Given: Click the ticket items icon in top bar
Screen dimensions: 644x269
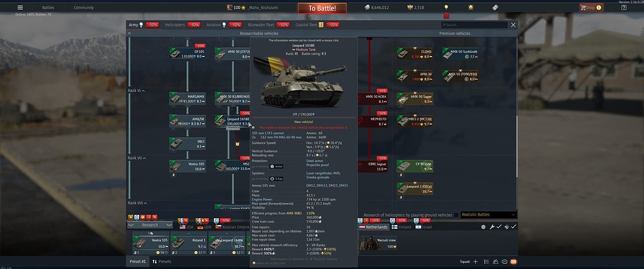Looking at the screenshot, I should (495, 7).
